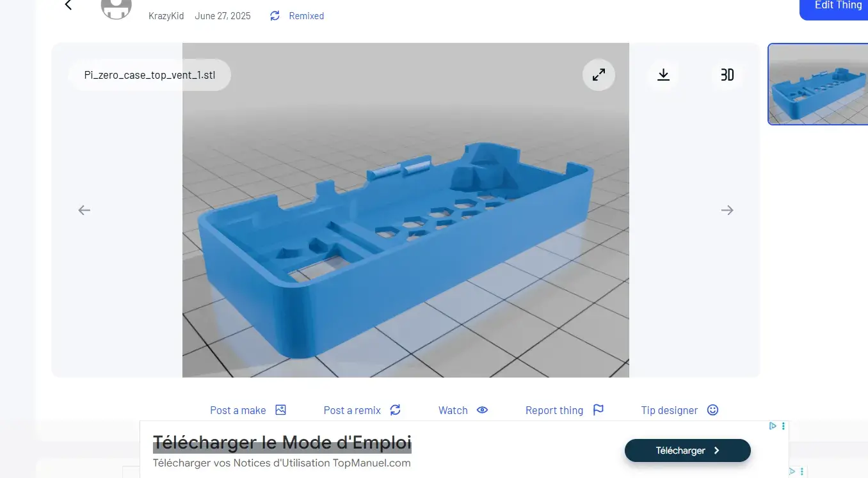
Task: Click the Remixed link
Action: tap(305, 16)
